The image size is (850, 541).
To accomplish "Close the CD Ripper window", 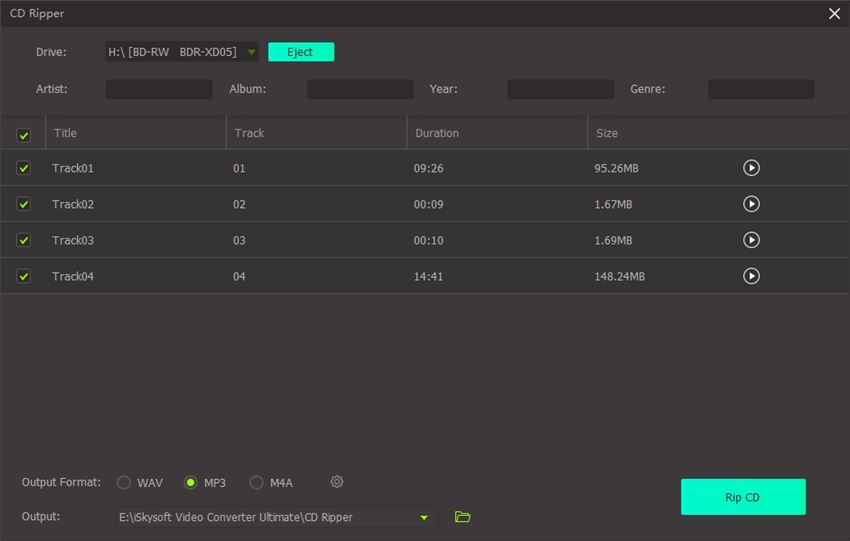I will pyautogui.click(x=834, y=14).
